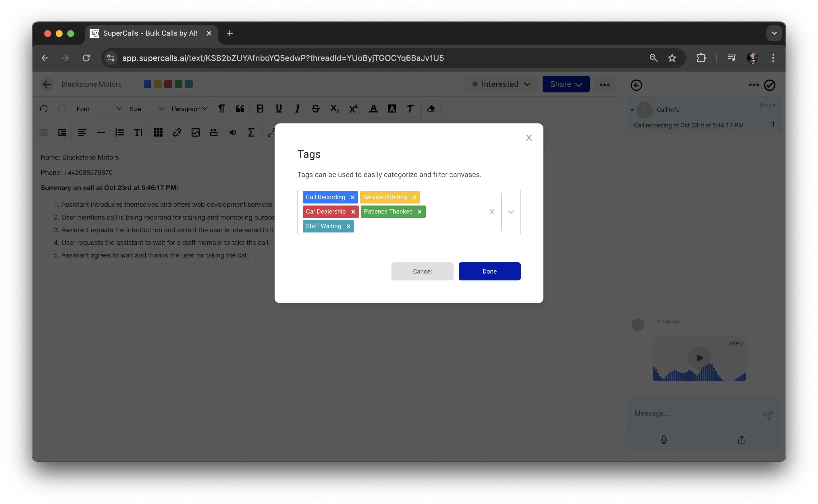This screenshot has width=818, height=504.
Task: Toggle strikethrough formatting
Action: tap(315, 109)
